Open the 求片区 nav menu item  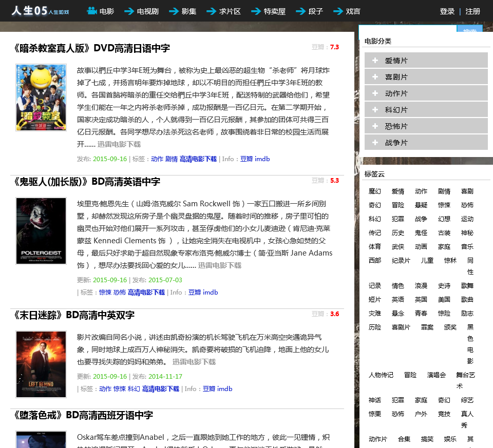230,11
